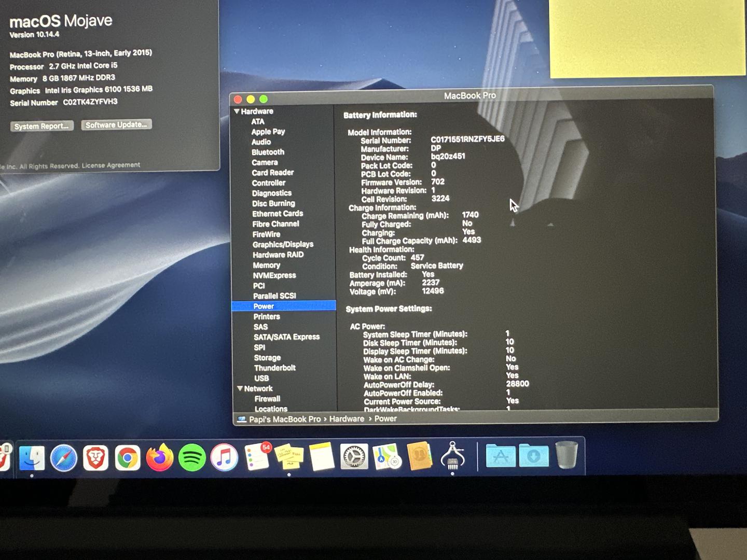Select Papi's MacBook Pro in path bar
Screen dimensions: 747x560
point(285,419)
